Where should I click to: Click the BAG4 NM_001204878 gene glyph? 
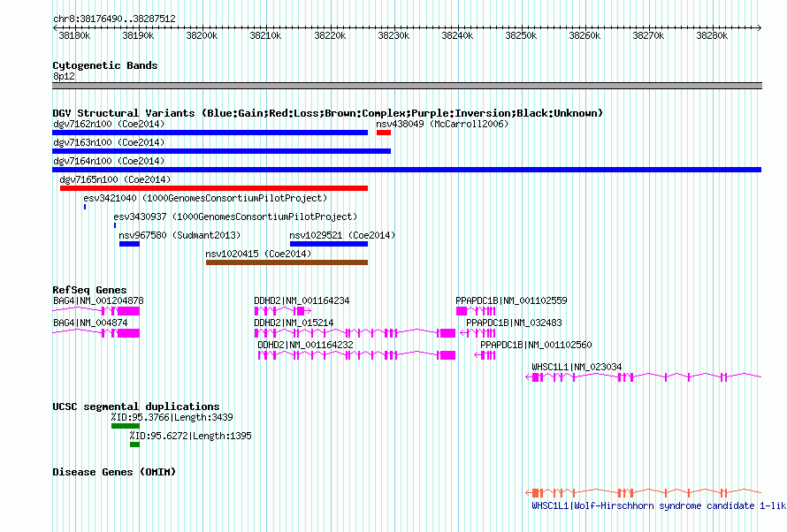point(96,311)
